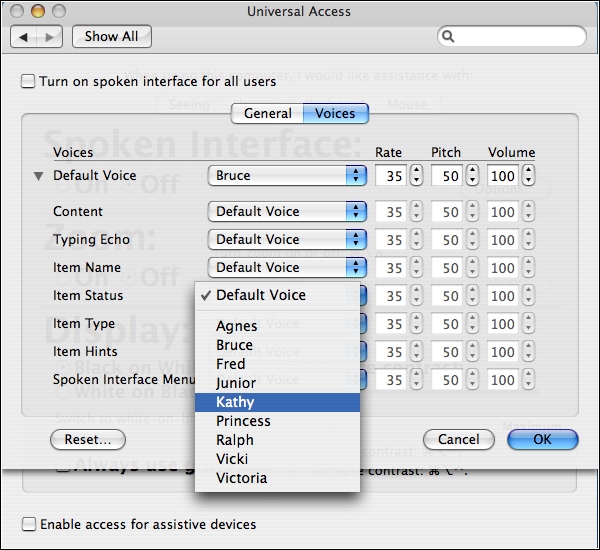Click the Default Voice rate field 35
Image resolution: width=600 pixels, height=550 pixels.
[x=391, y=176]
